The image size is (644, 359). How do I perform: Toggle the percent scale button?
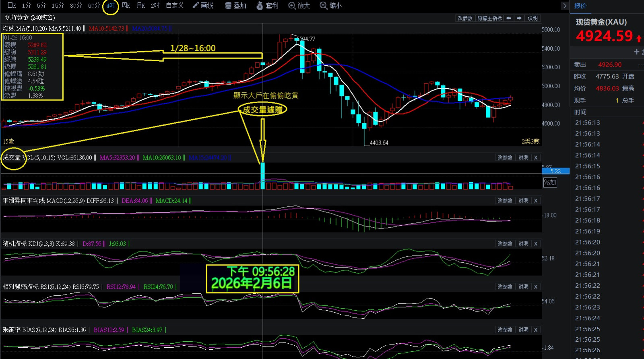(x=550, y=183)
